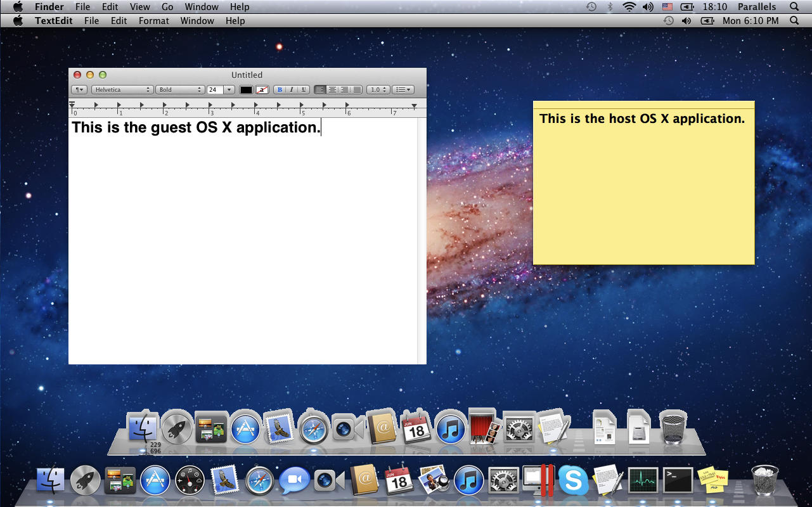The height and width of the screenshot is (507, 812).
Task: Click the justify alignment button
Action: tap(357, 89)
